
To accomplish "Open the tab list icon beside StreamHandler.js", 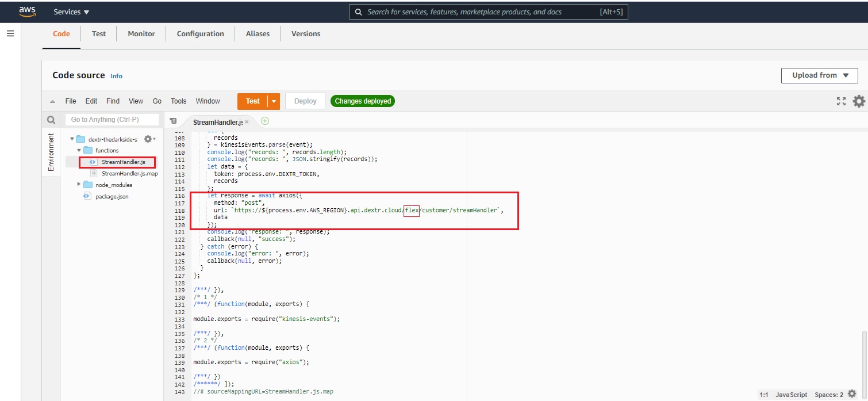I will coord(173,121).
